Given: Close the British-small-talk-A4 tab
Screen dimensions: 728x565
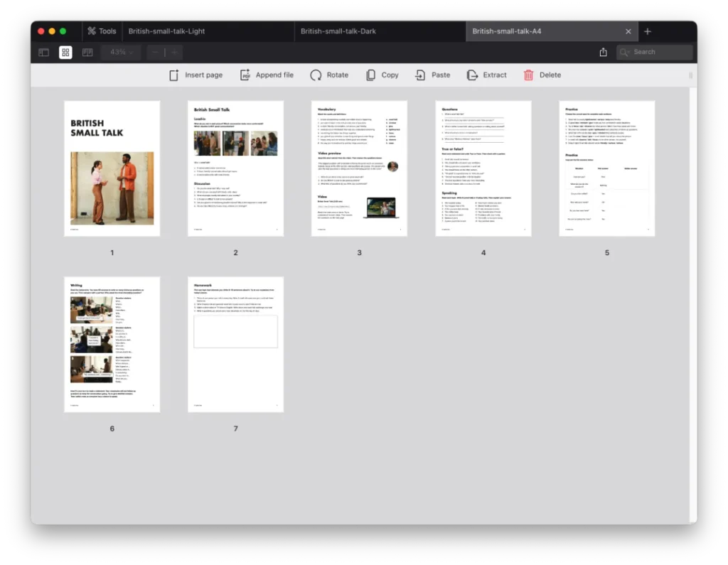Looking at the screenshot, I should [x=628, y=31].
